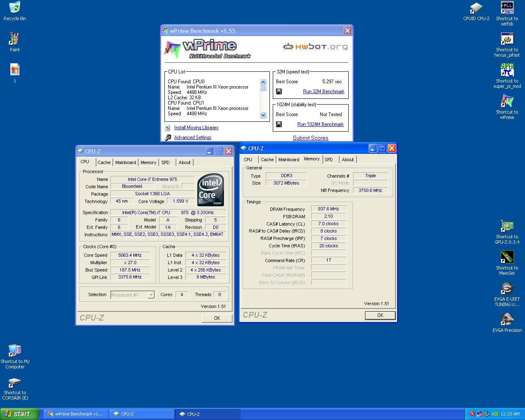Image resolution: width=525 pixels, height=420 pixels.
Task: Click the NB Frequency value 3750.6 MHz
Action: [x=370, y=190]
